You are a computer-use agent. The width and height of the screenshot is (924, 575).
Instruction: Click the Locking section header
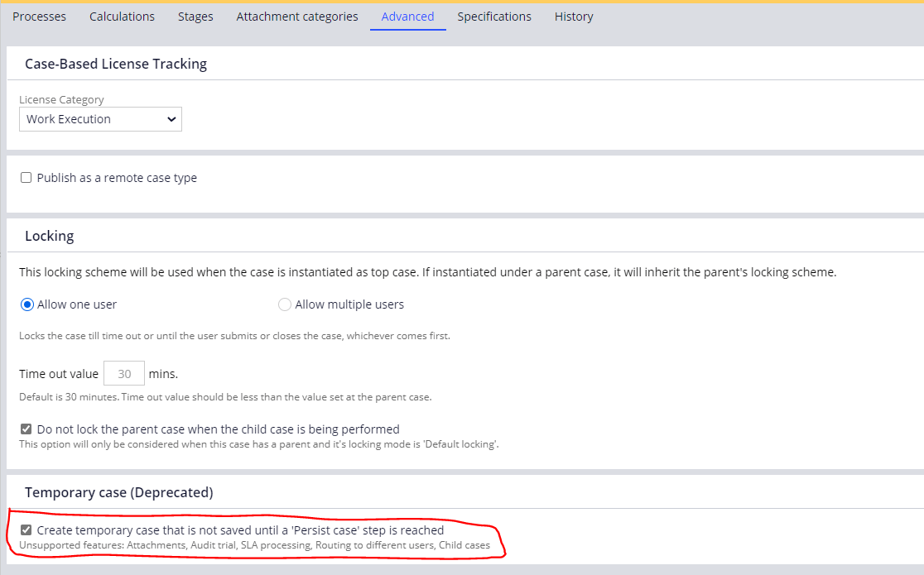pyautogui.click(x=49, y=236)
